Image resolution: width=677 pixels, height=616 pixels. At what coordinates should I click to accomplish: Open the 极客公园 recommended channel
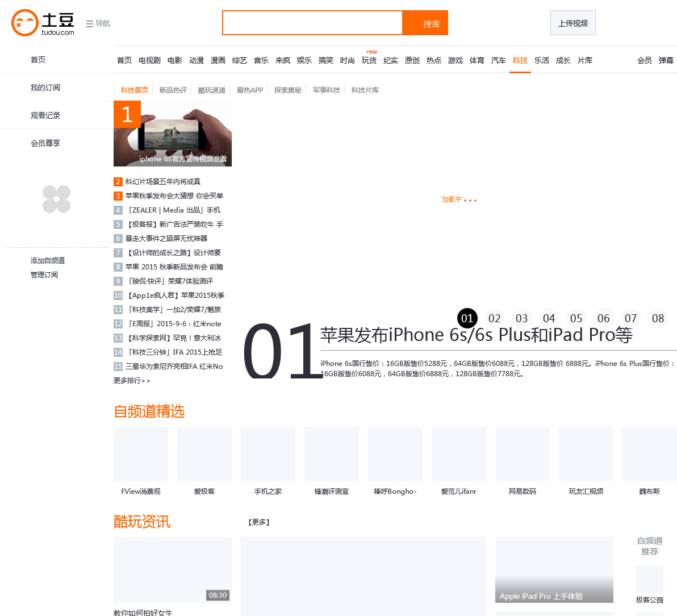tap(649, 579)
